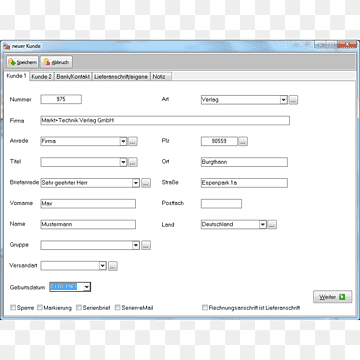Click the highlighted Geburtsdatum date value

(64, 287)
